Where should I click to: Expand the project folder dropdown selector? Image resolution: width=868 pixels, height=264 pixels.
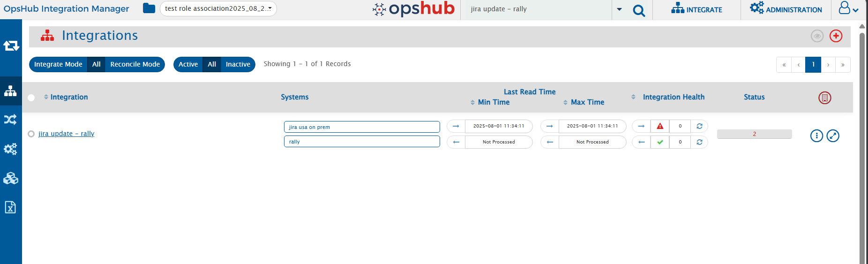218,9
